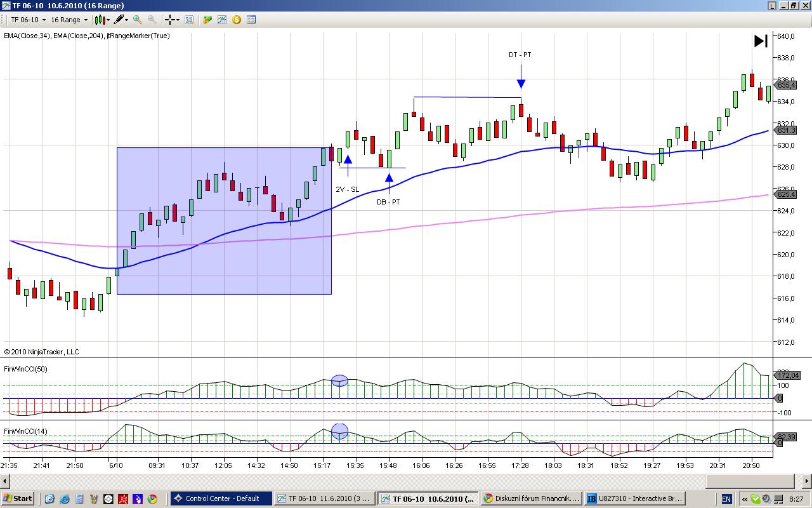Image resolution: width=812 pixels, height=508 pixels.
Task: Expand the drawing tools dropdown arrow
Action: point(127,20)
